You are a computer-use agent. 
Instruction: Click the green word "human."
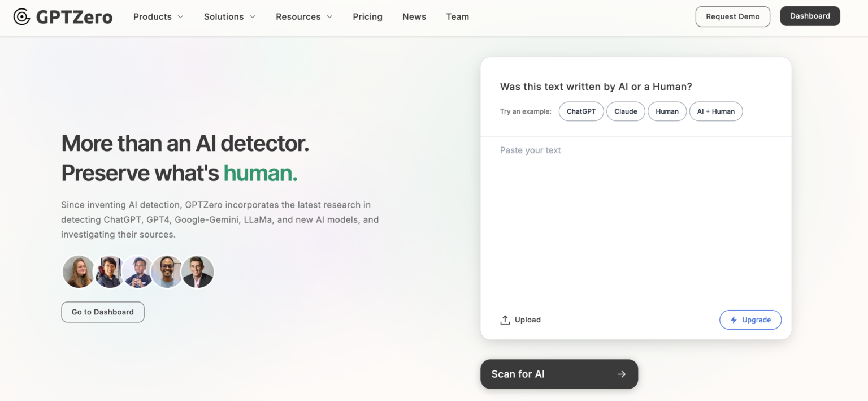tap(261, 173)
